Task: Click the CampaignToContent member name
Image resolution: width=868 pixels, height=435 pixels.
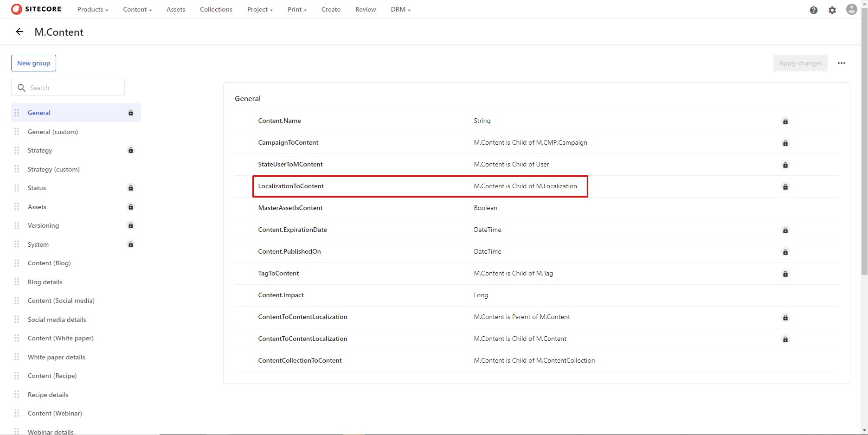Action: pyautogui.click(x=288, y=142)
